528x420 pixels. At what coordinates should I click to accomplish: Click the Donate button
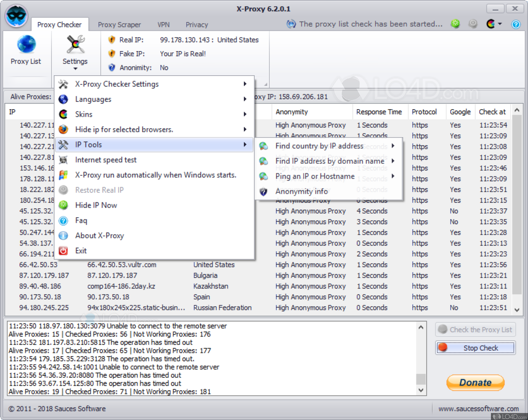point(475,382)
